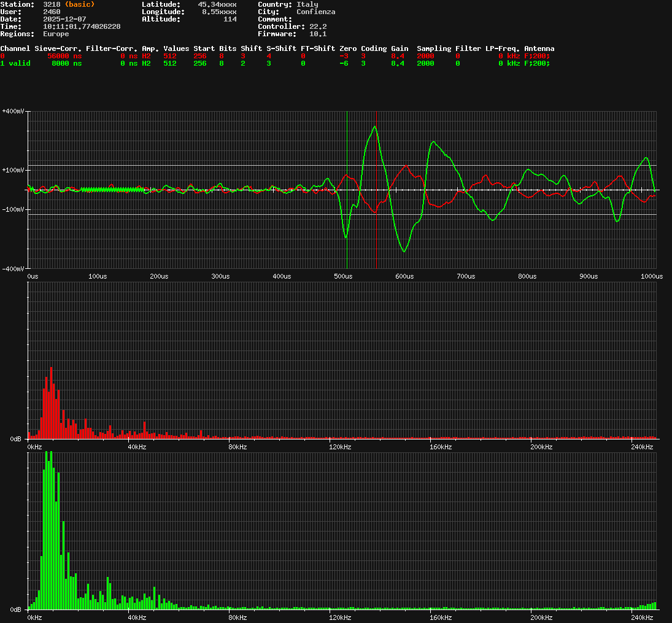Screen dimensions: 672x623
Task: Click the 200kHz label under the green spectrum
Action: (541, 617)
